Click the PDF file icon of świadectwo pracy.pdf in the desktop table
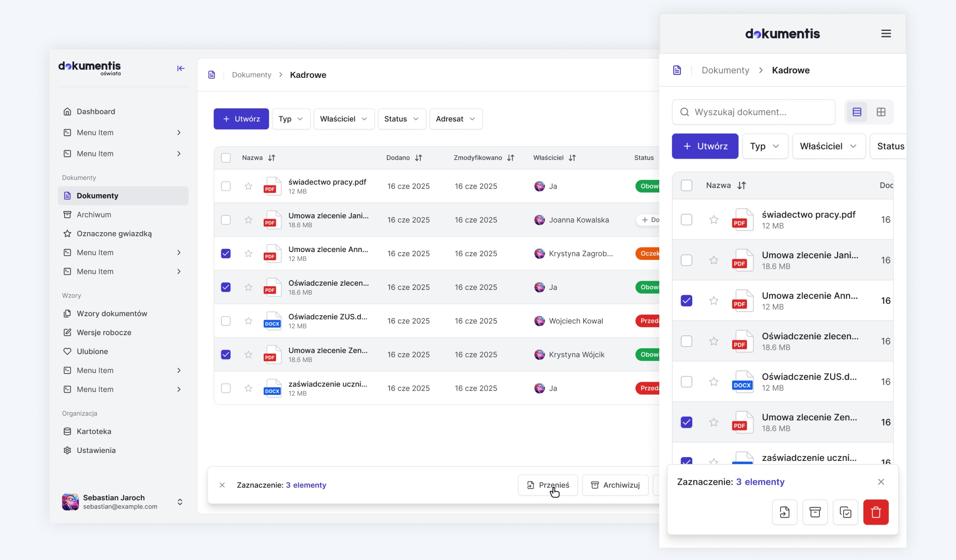Viewport: 956px width, 560px height. click(272, 186)
